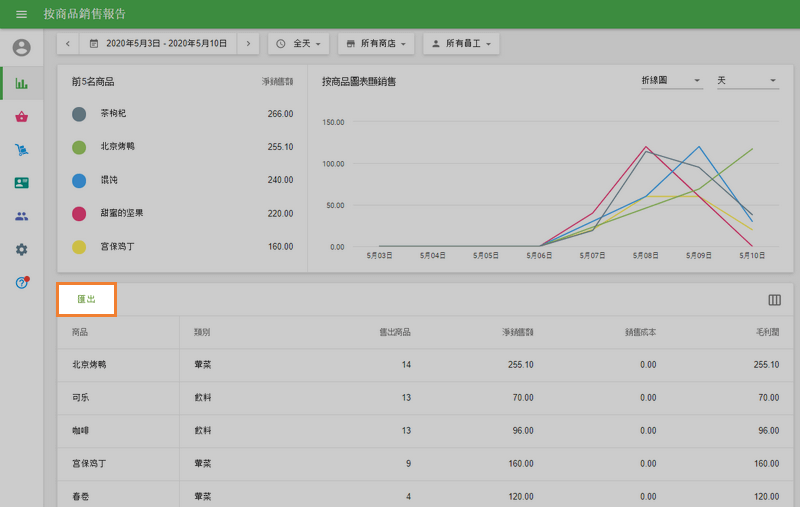
Task: Expand the 所有商店 store filter dropdown
Action: 376,44
